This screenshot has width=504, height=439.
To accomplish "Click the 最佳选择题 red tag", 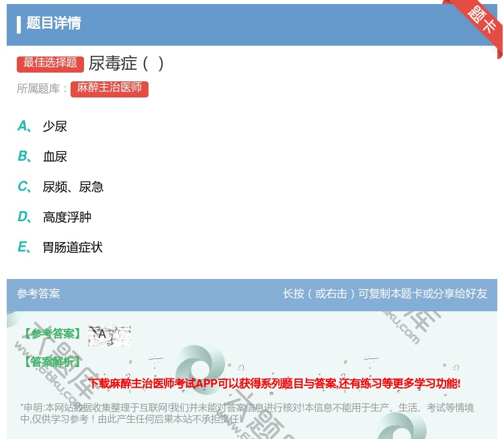I will [50, 63].
